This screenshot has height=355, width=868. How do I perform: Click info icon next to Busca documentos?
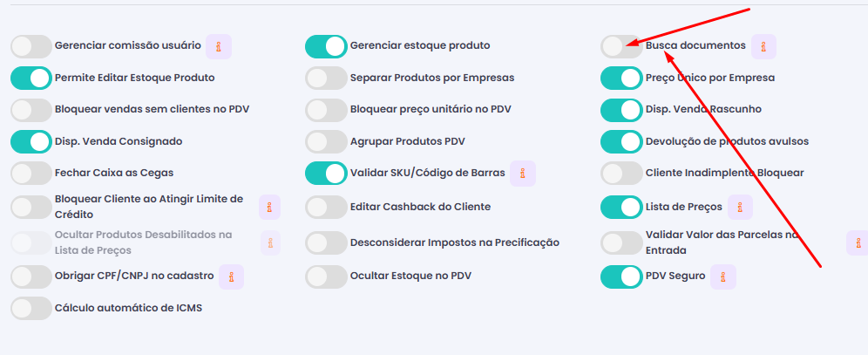764,46
